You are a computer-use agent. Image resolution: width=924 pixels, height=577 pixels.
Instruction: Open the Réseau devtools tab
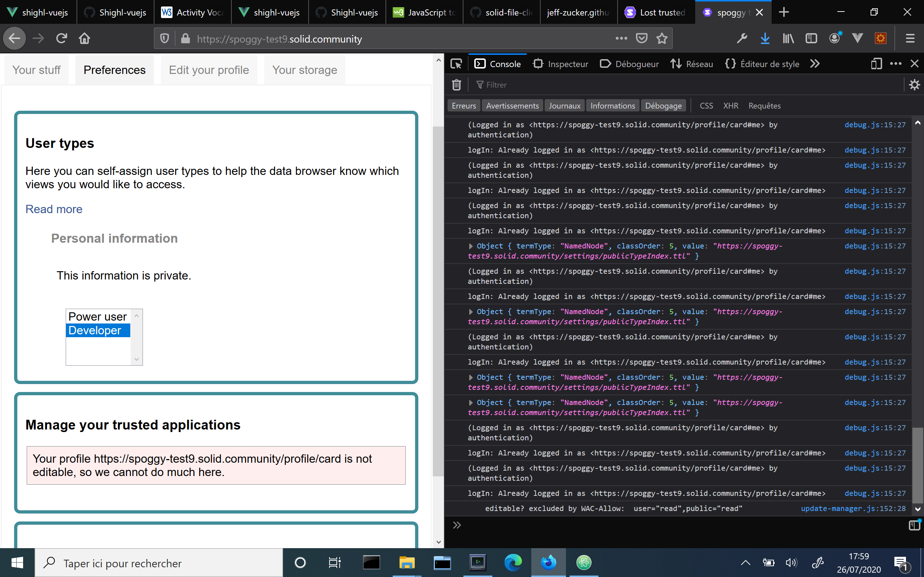(692, 64)
